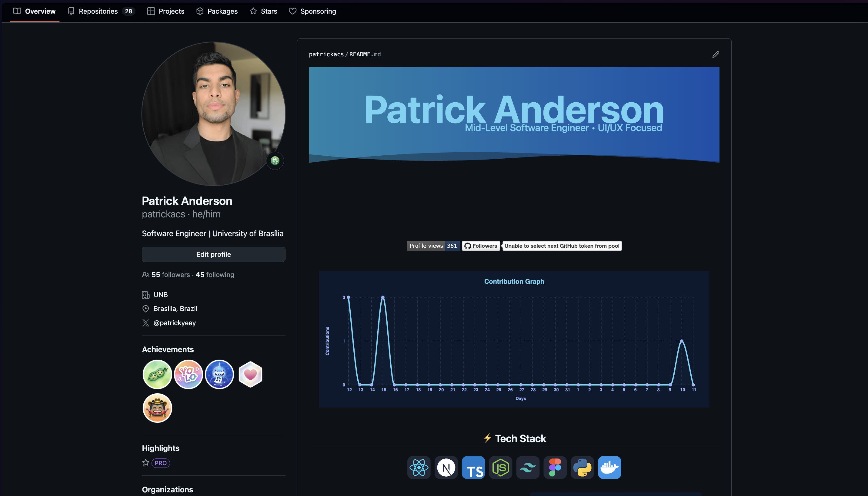Open the README edit pencil icon
Viewport: 868px width, 496px height.
pos(716,54)
